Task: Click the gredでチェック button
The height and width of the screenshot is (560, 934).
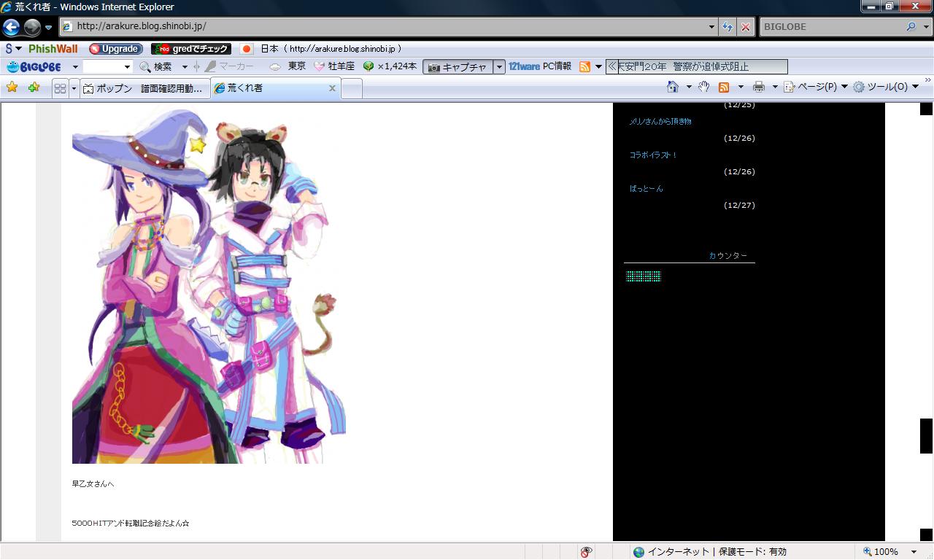Action: pos(191,49)
